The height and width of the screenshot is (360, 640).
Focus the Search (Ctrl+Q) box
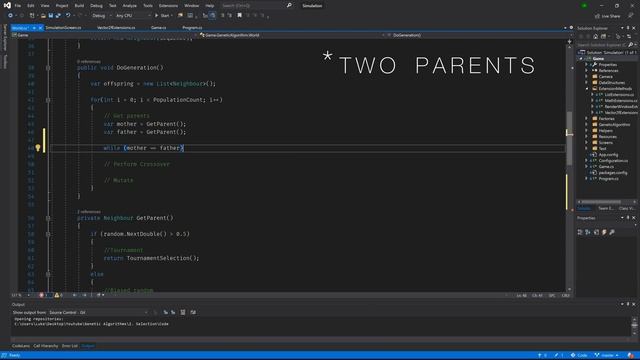tap(253, 6)
